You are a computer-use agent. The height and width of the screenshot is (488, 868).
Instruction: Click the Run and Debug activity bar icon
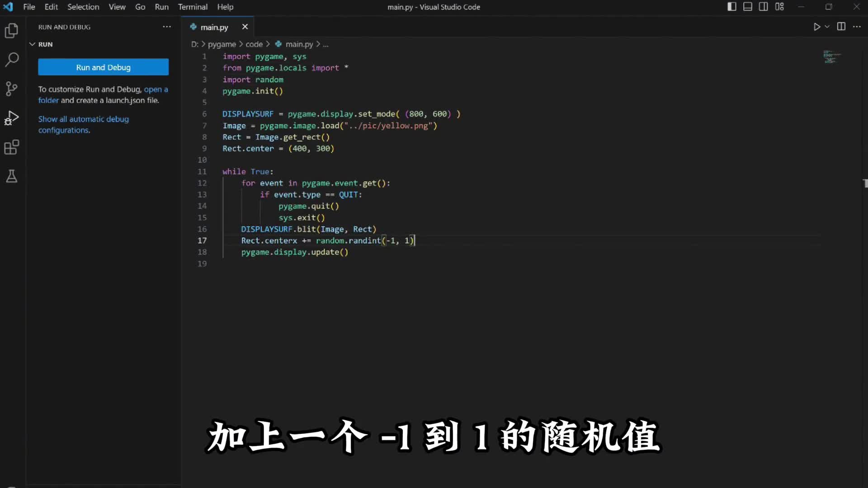click(11, 117)
